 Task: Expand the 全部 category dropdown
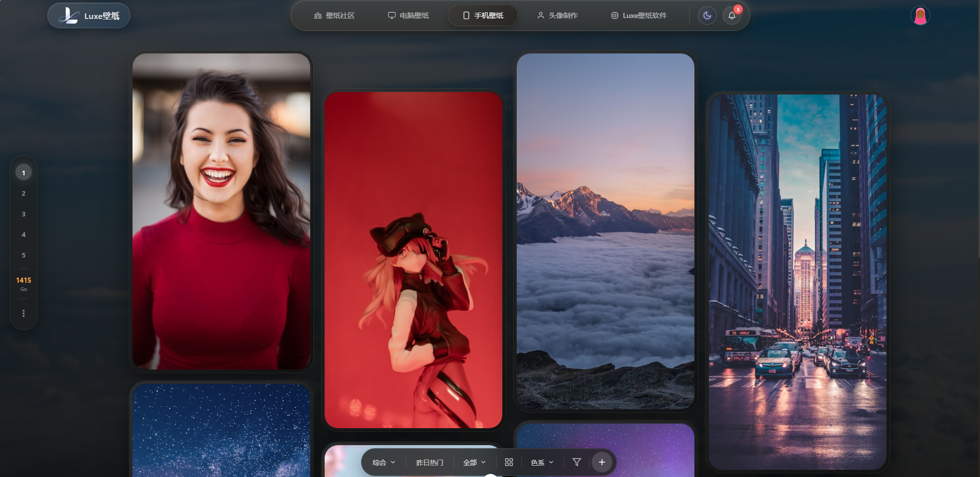474,462
